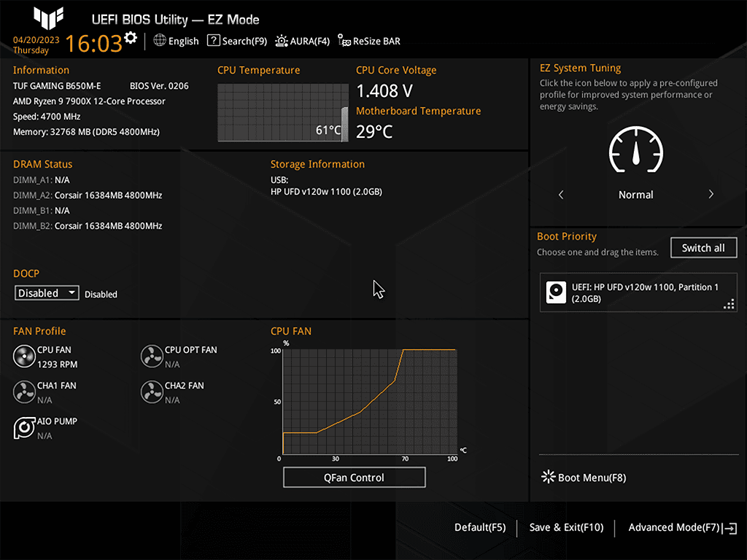This screenshot has height=560, width=747.
Task: Click the DIMM_A1 N/A entry
Action: [x=42, y=180]
